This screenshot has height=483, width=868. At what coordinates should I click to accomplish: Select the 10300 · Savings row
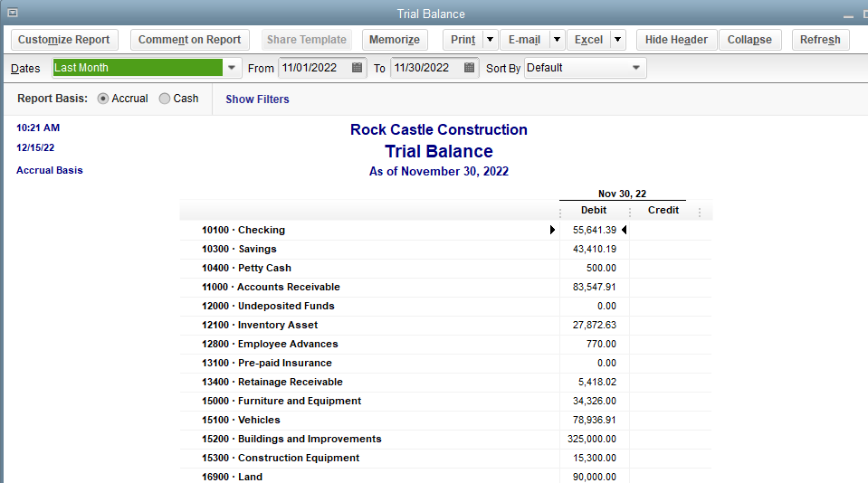(445, 249)
